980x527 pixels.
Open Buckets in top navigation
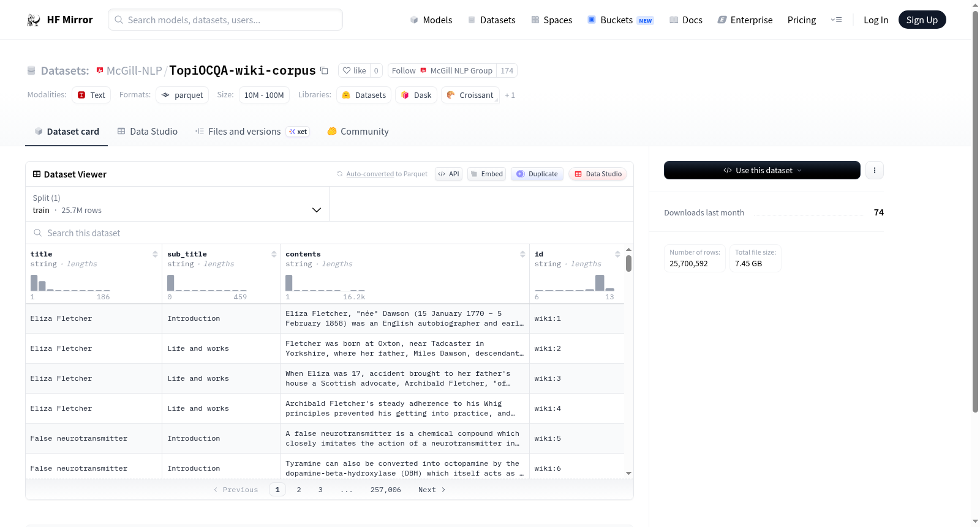[x=620, y=20]
